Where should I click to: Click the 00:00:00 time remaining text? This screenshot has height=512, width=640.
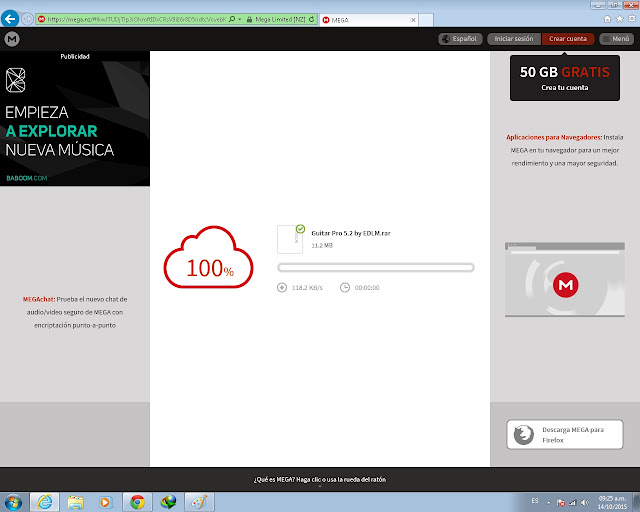pyautogui.click(x=367, y=287)
